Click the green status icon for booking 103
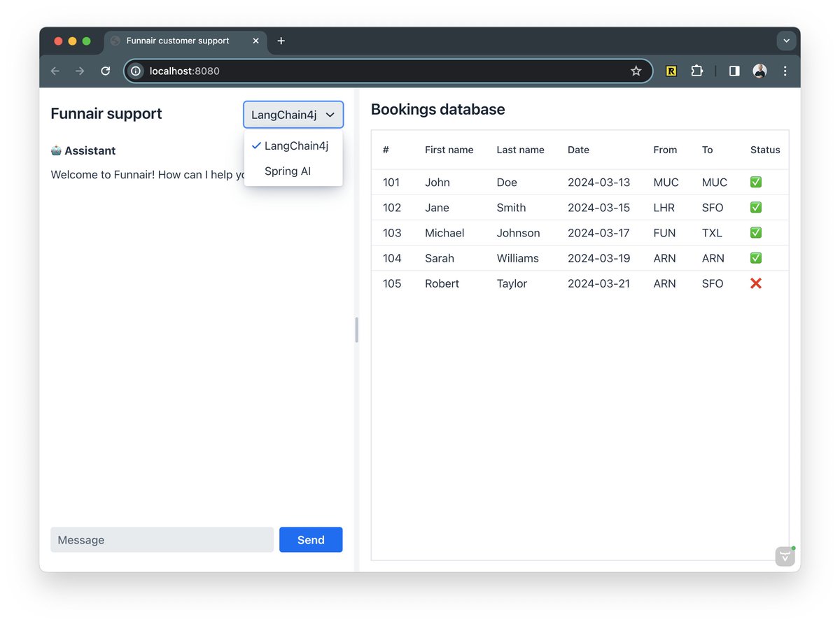This screenshot has height=624, width=840. click(755, 232)
